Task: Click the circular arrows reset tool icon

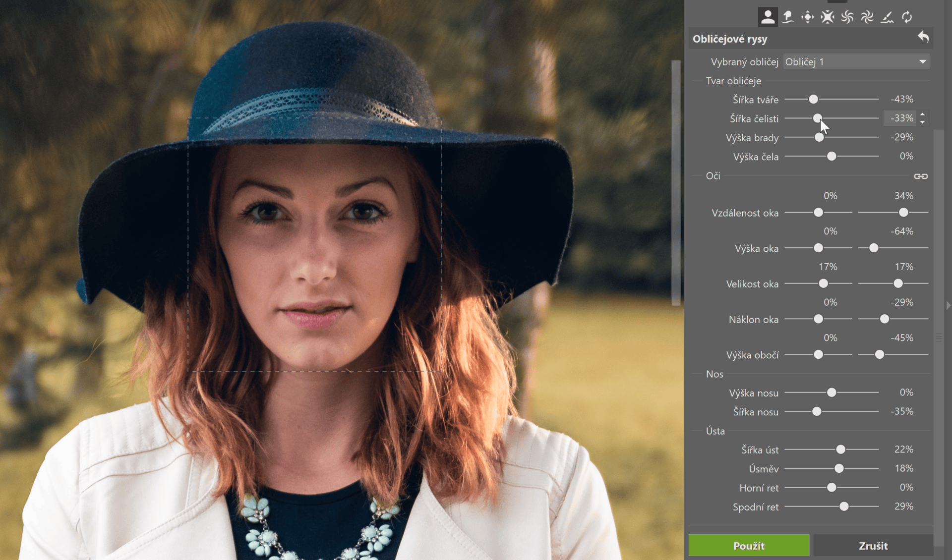Action: click(x=906, y=17)
